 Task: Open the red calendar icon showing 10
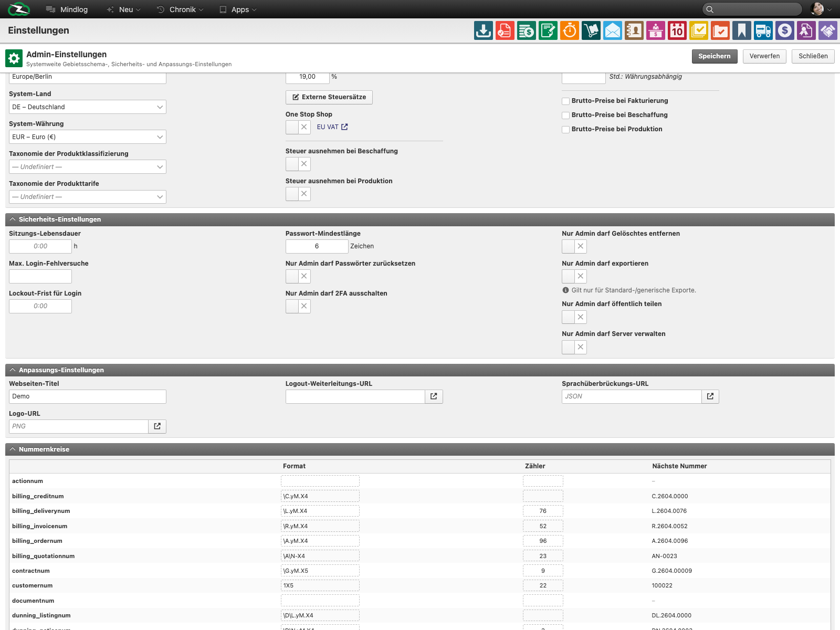pyautogui.click(x=677, y=30)
